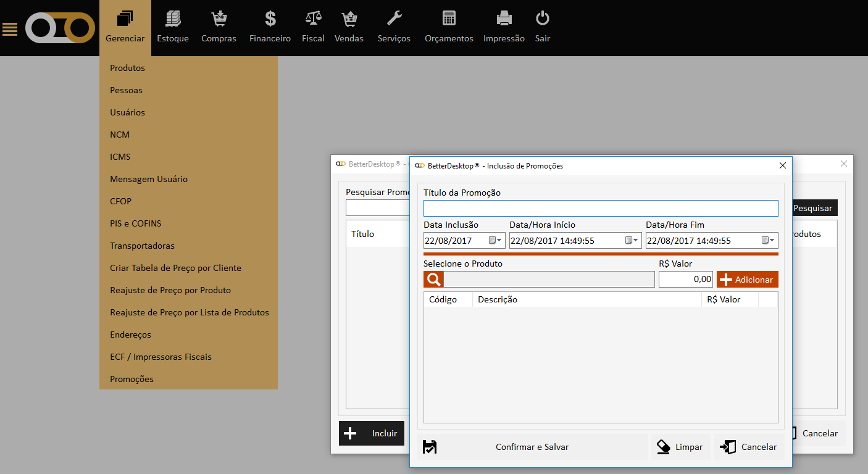Viewport: 868px width, 474px height.
Task: Select Produtos from the Gerenciar menu
Action: click(x=127, y=68)
